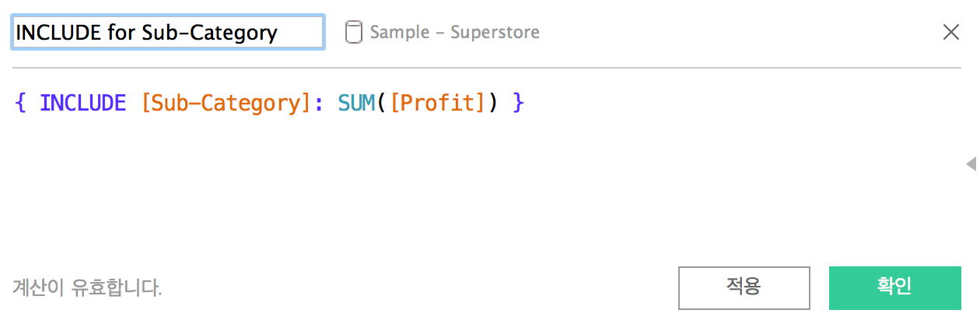Click the opening parenthesis after SUM
Screen dimensions: 980x324
coord(383,103)
